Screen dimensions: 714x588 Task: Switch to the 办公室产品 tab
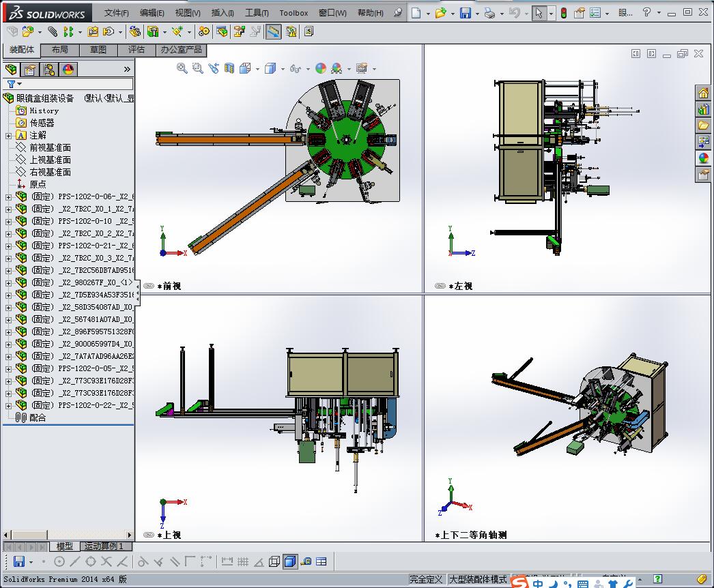point(181,50)
